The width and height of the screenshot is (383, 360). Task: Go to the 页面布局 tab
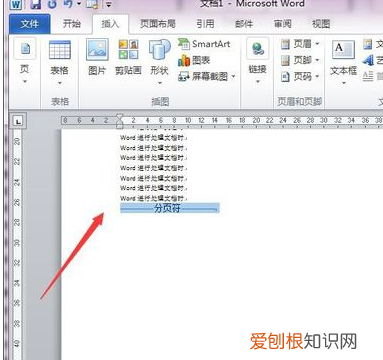click(x=157, y=24)
